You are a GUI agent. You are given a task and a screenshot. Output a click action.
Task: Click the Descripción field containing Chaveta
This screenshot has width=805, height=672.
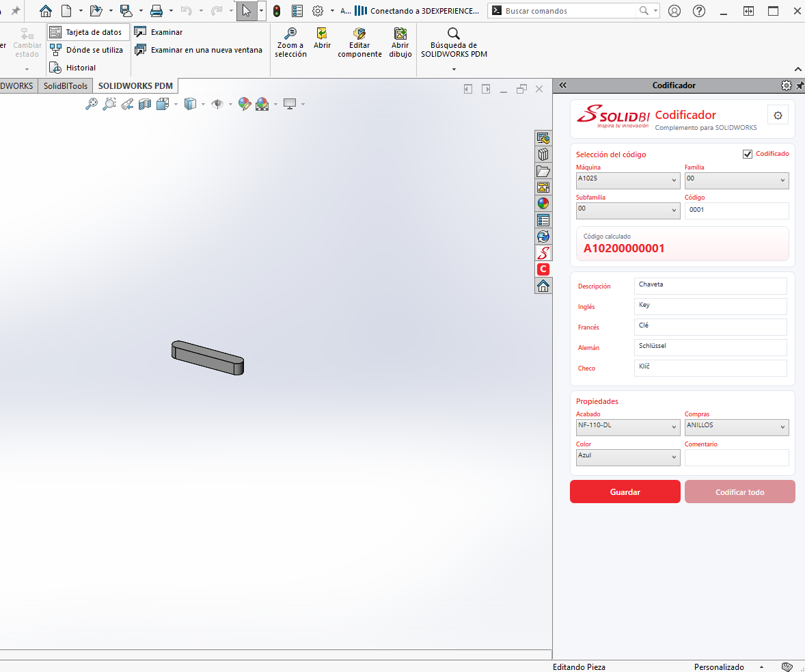point(711,286)
